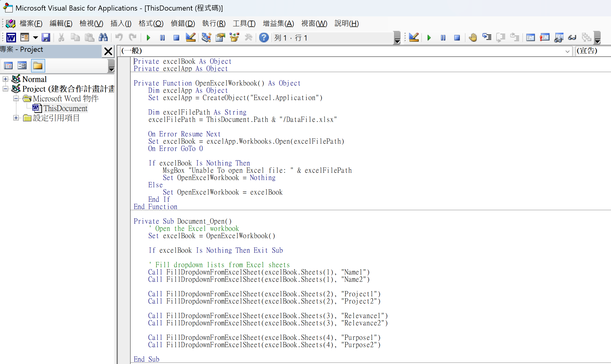This screenshot has height=364, width=611.
Task: Open Properties Window toolbar icon
Action: coord(220,38)
